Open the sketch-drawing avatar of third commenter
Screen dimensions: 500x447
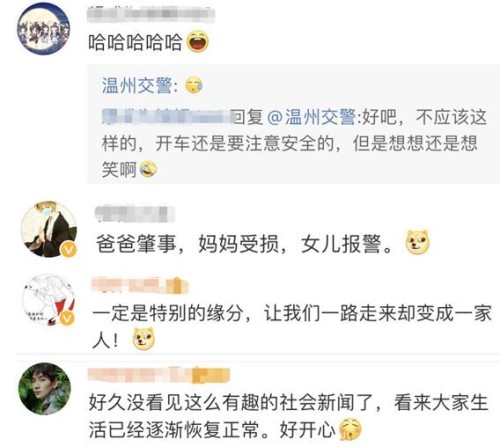48,300
